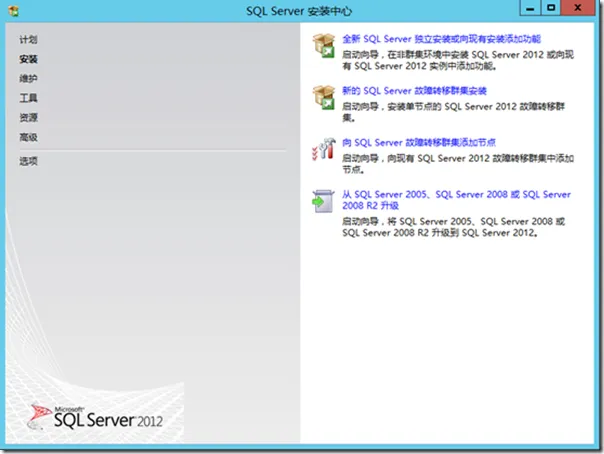
Task: Minimize the SQL Server 安装中心 window
Action: tap(530, 8)
